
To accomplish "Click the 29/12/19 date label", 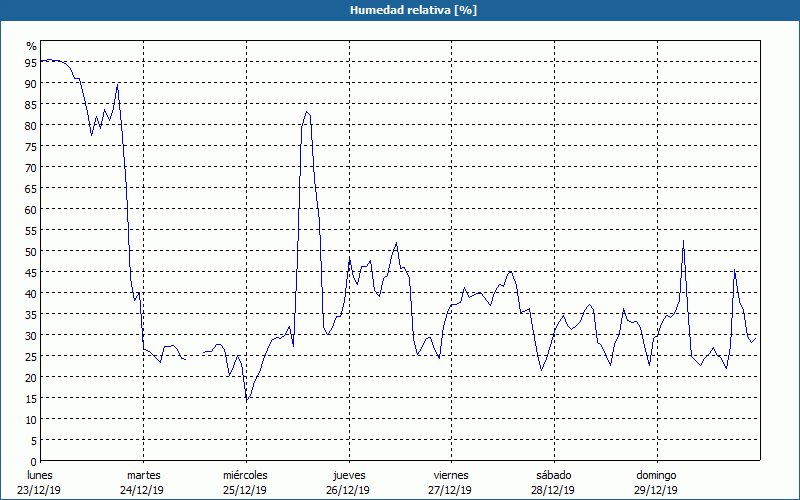I will point(657,490).
